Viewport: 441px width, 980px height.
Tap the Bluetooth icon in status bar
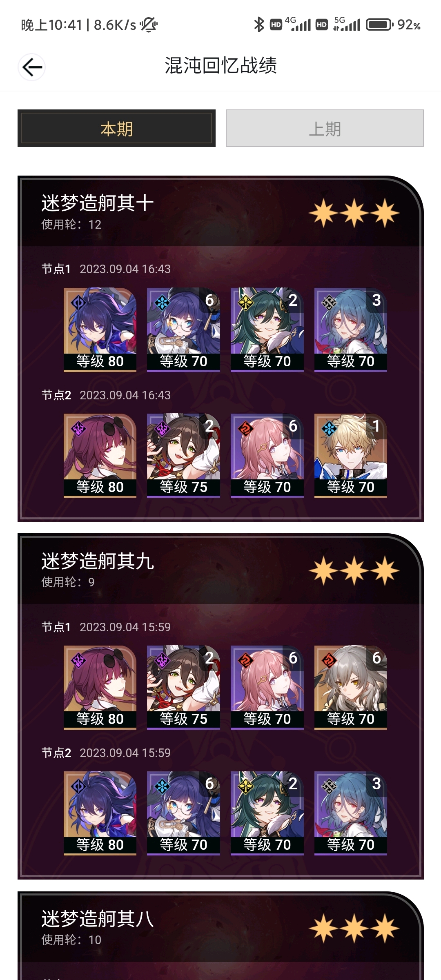pyautogui.click(x=259, y=25)
